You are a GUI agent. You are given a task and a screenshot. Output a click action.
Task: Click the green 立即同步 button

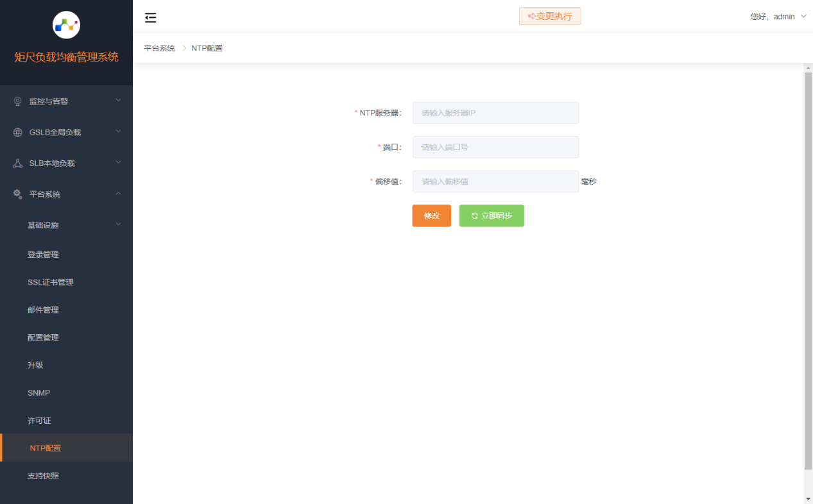tap(492, 216)
